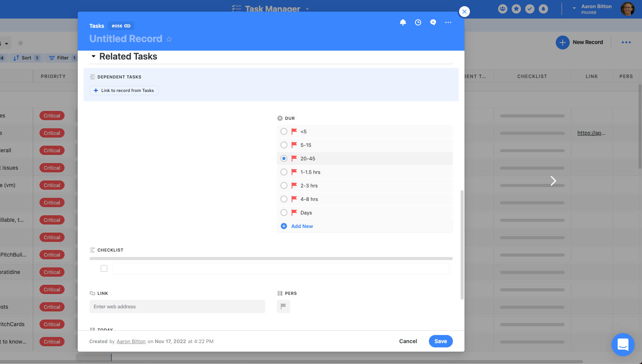Open record history clock icon
This screenshot has width=642, height=364.
pyautogui.click(x=418, y=22)
